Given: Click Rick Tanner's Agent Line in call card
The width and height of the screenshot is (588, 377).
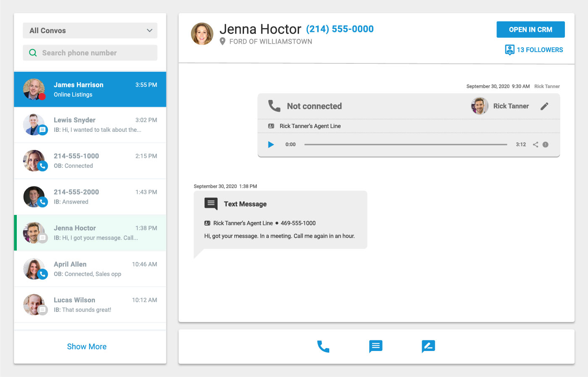Looking at the screenshot, I should coord(310,126).
